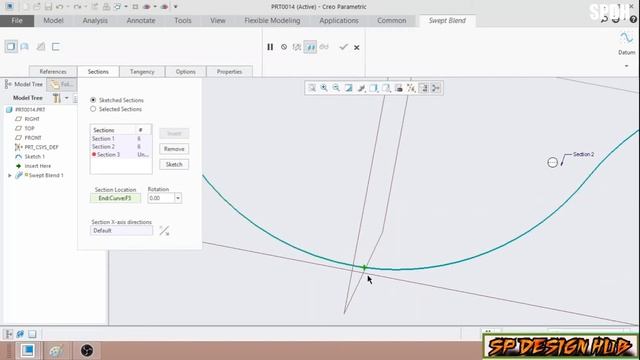
Task: Click the Undo icon in quick access toolbar
Action: [x=60, y=7]
